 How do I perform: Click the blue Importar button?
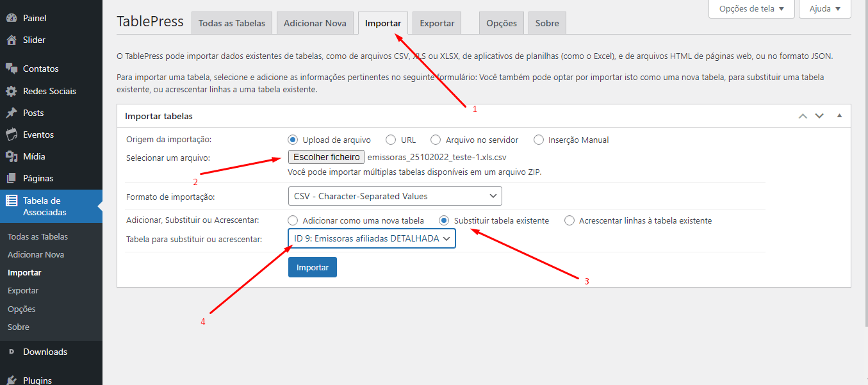pos(313,267)
